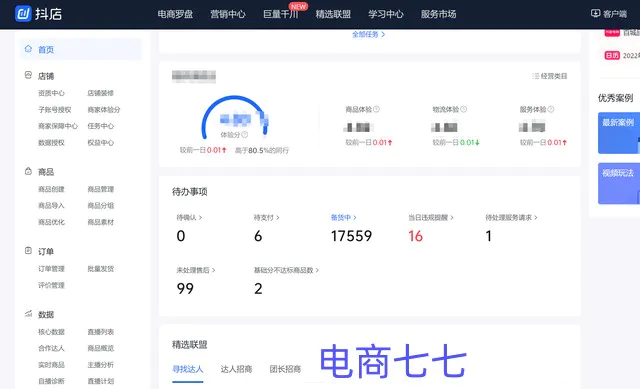
Task: Click the list icon beside 经营类目
Action: click(x=536, y=76)
